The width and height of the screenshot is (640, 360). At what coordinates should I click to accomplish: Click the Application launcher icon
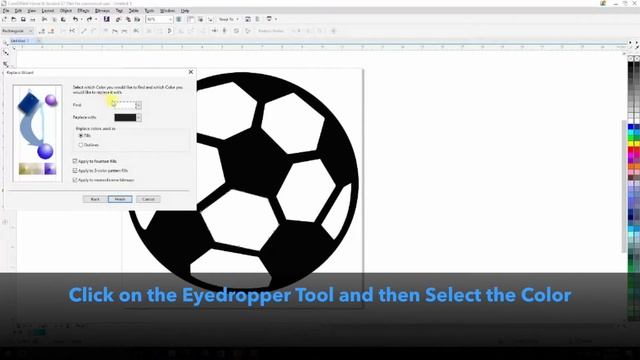coord(269,19)
